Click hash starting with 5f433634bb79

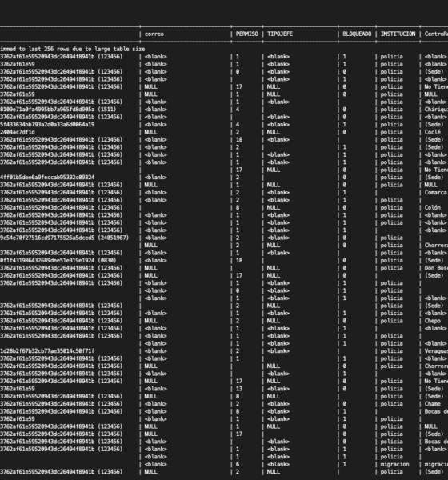pyautogui.click(x=47, y=125)
